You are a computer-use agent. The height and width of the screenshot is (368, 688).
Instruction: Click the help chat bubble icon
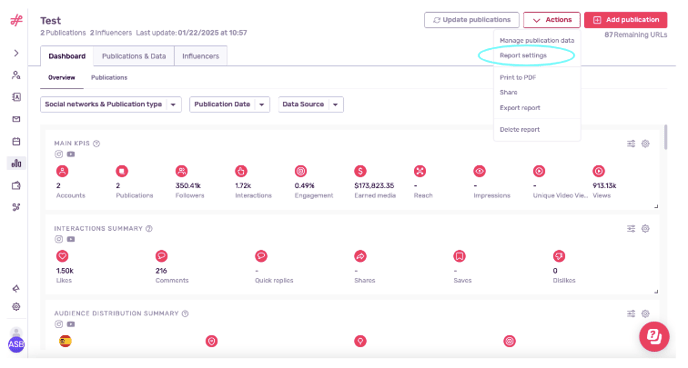click(654, 337)
